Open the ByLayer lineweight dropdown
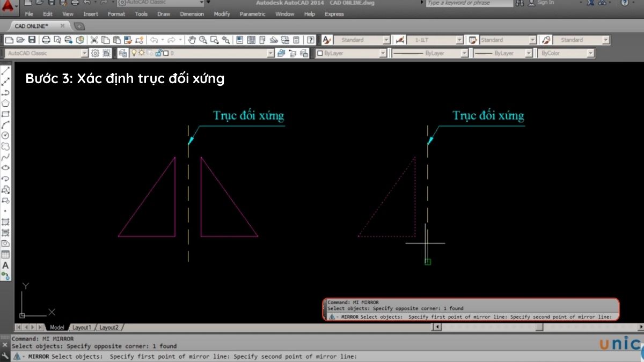 coord(529,53)
